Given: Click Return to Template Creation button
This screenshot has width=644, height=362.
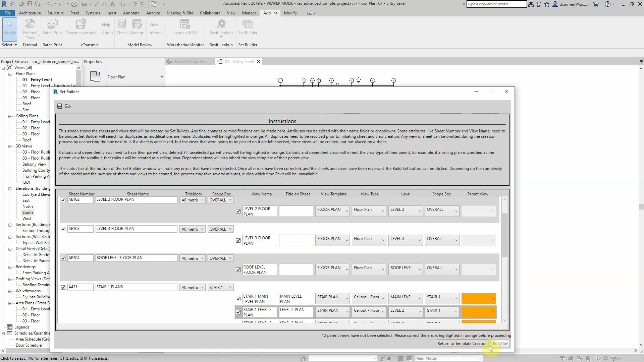Looking at the screenshot, I should (462, 344).
